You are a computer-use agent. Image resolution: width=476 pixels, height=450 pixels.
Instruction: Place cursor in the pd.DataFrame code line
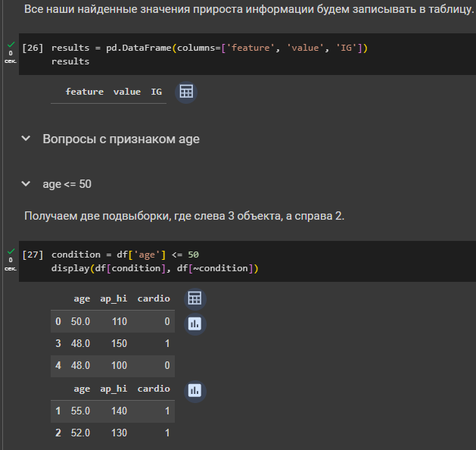(x=210, y=48)
